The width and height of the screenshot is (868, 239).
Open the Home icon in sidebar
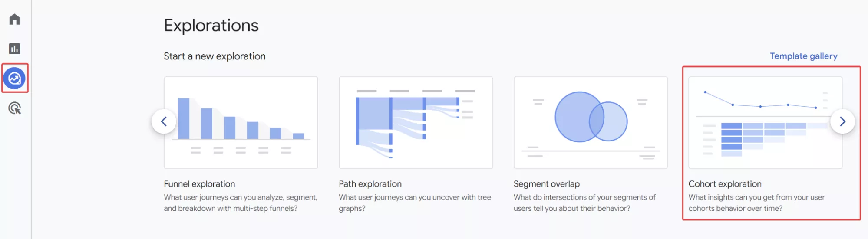pos(14,19)
